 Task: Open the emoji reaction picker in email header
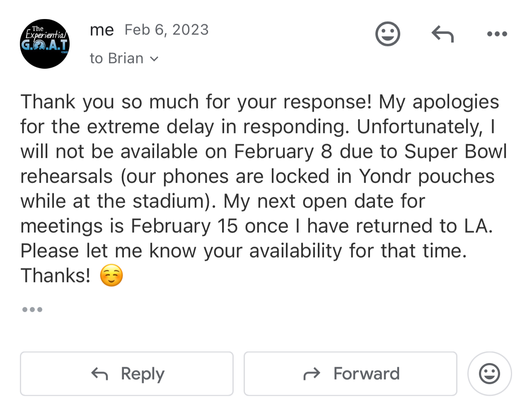point(387,34)
